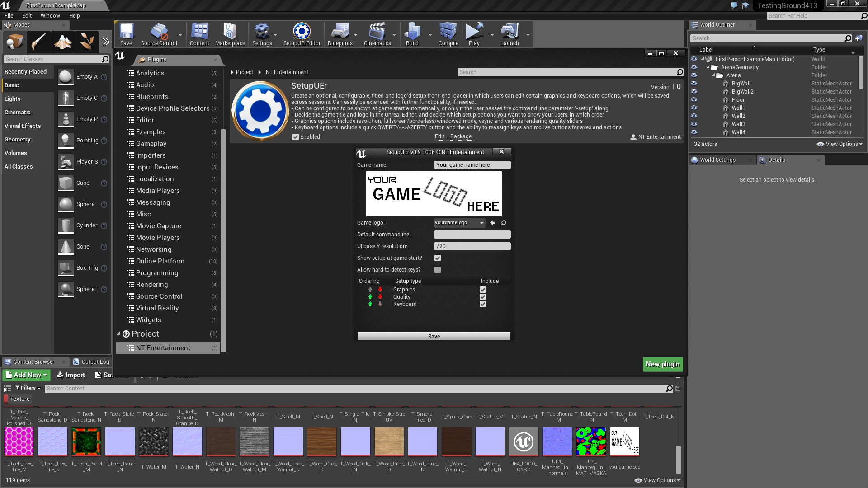
Task: Open the Content browser toolbar icon
Action: pyautogui.click(x=199, y=34)
